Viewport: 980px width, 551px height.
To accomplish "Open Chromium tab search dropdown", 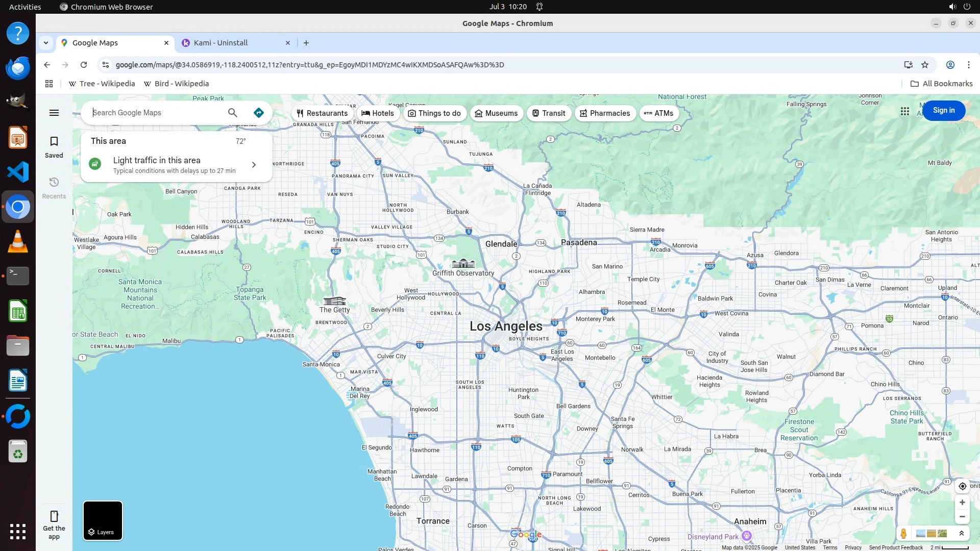I will pyautogui.click(x=46, y=43).
